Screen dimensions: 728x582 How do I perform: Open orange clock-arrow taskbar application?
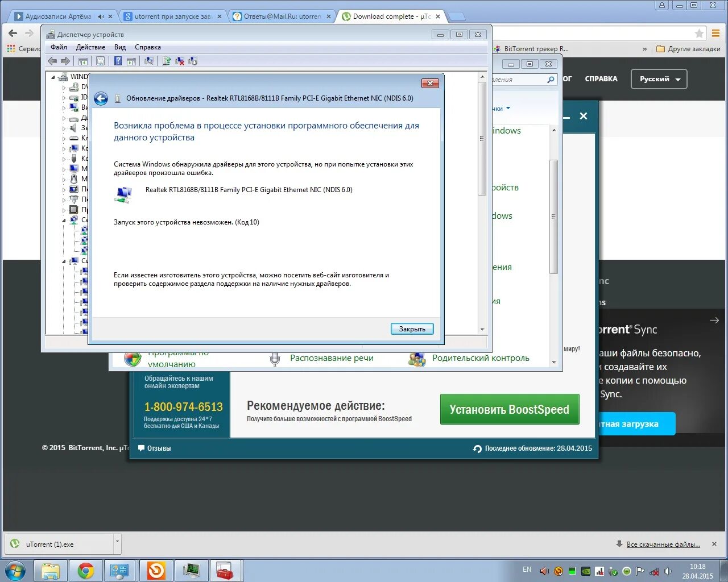pos(156,571)
